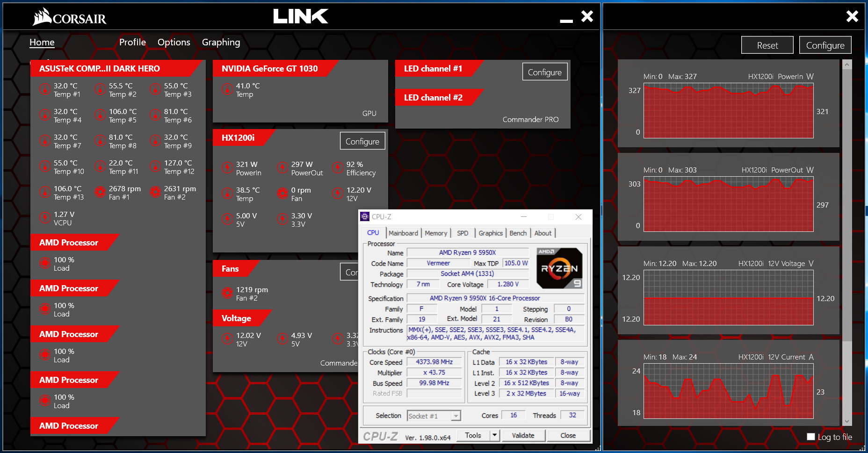
Task: Click the graph panel scroll up arrow
Action: [847, 65]
